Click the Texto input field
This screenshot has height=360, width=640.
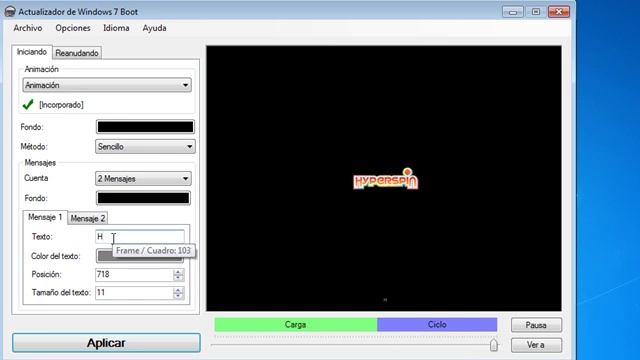140,237
